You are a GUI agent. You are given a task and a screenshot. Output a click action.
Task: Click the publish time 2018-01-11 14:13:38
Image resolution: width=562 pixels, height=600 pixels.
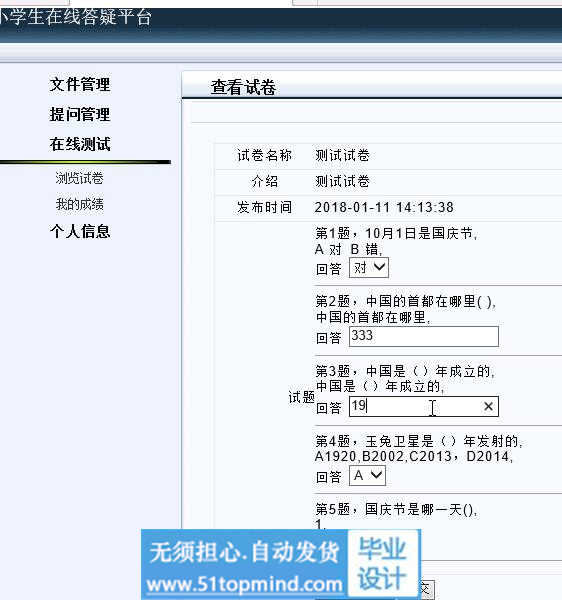click(x=384, y=207)
